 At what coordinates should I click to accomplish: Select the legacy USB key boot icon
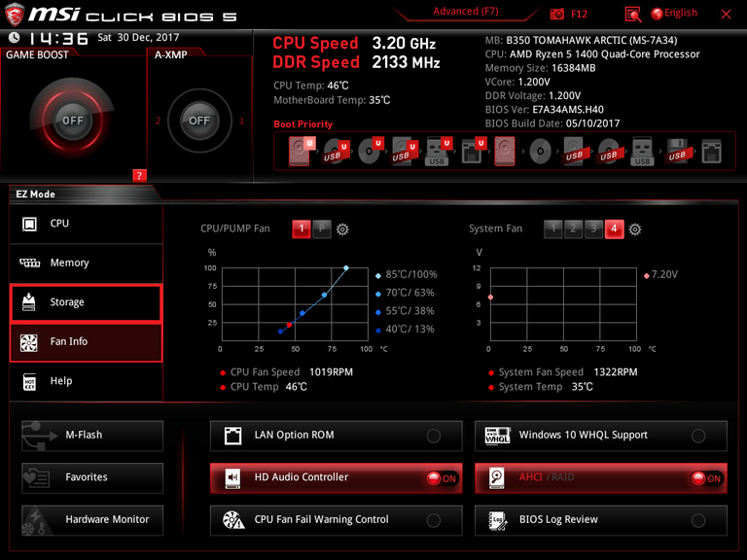click(642, 152)
